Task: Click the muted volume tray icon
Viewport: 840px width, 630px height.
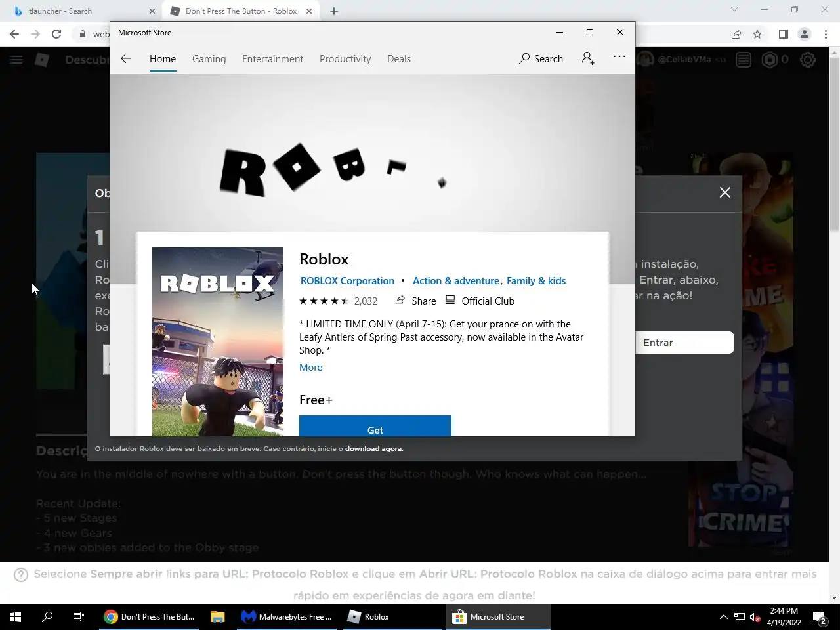Action: click(755, 617)
